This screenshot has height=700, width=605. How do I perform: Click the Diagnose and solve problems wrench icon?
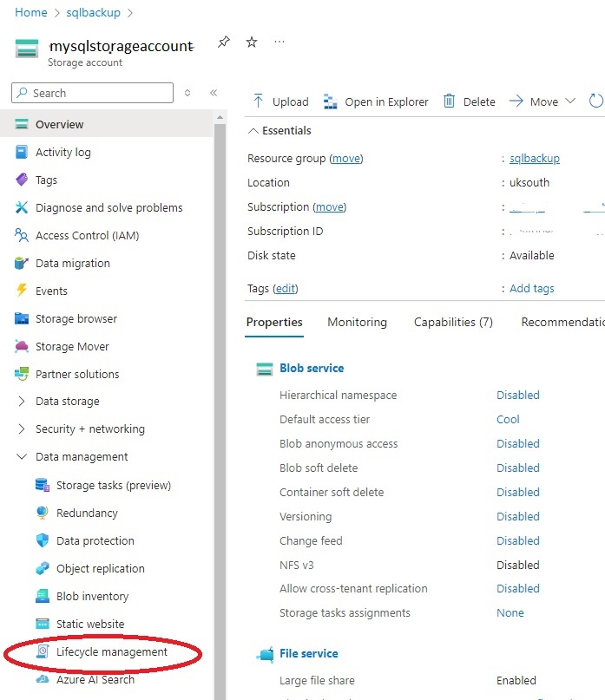(x=22, y=207)
